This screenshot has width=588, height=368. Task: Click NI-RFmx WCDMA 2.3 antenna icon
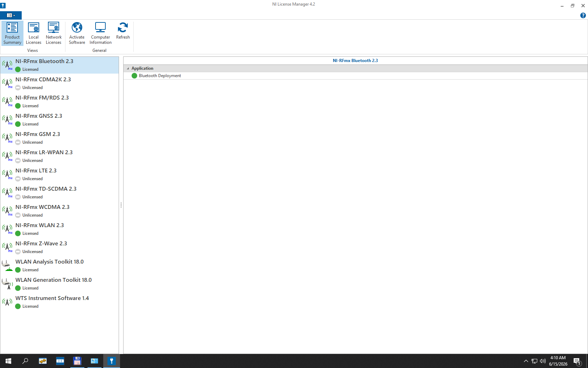click(7, 211)
